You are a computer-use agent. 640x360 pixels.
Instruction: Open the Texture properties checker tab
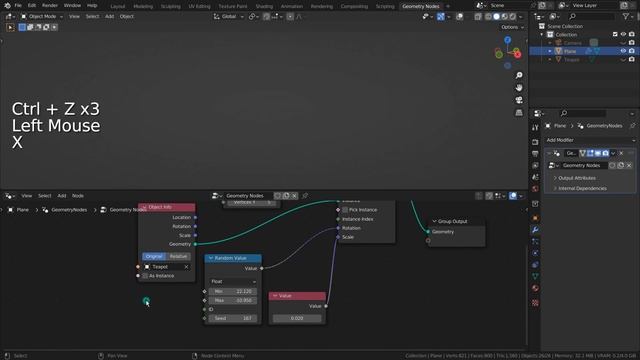535,303
